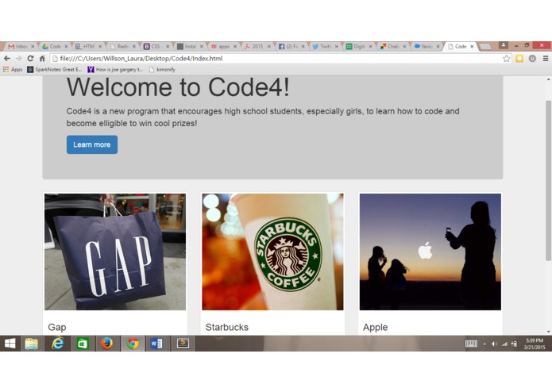552x392 pixels.
Task: Open the Windows Start button
Action: [10, 344]
